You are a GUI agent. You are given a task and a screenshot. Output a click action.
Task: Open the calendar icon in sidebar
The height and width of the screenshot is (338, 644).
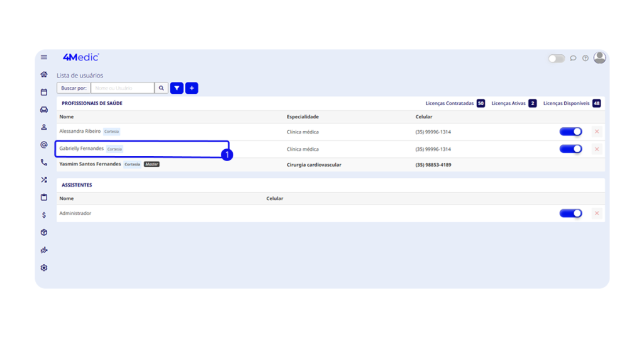click(x=44, y=92)
